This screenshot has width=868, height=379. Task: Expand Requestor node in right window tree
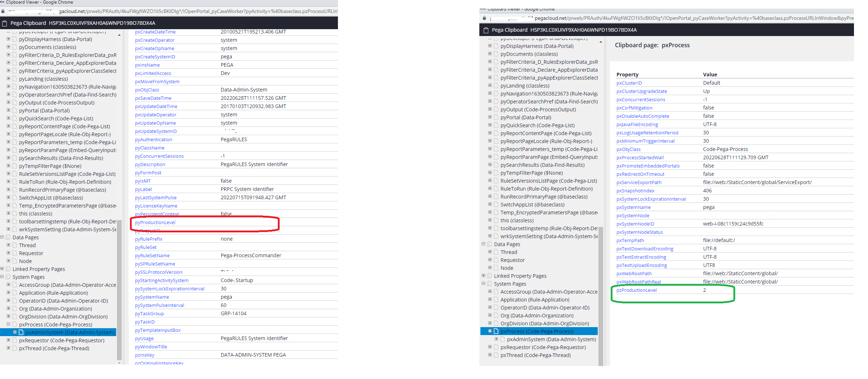(x=490, y=260)
